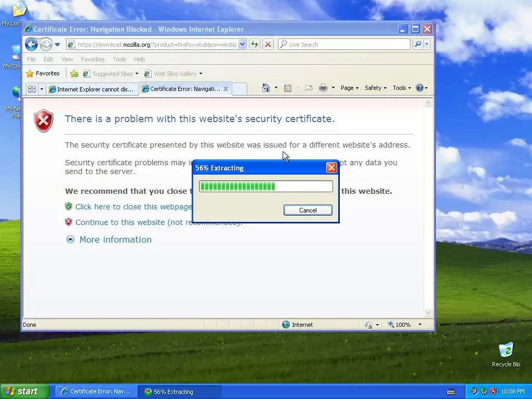Screen dimensions: 532x399
Task: Click the Stop loading X icon
Action: coord(268,44)
